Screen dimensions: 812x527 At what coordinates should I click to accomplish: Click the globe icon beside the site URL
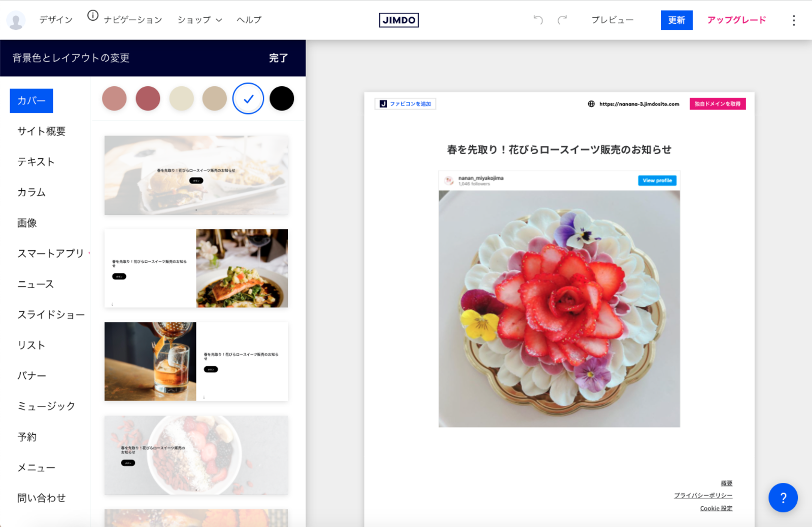point(591,104)
